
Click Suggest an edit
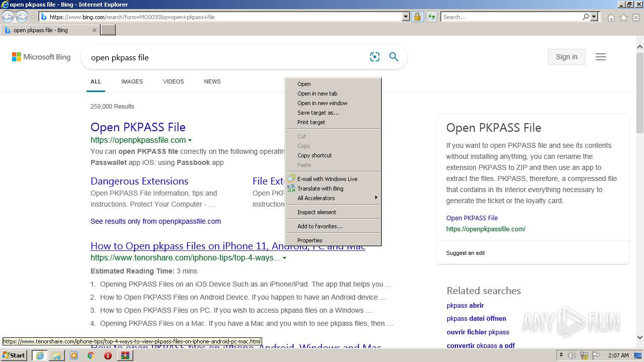[x=465, y=253]
